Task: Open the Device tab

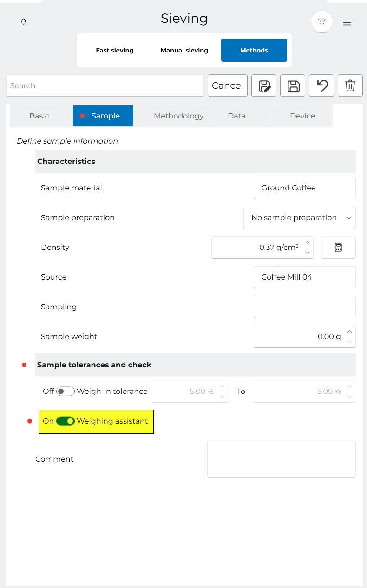Action: point(302,116)
